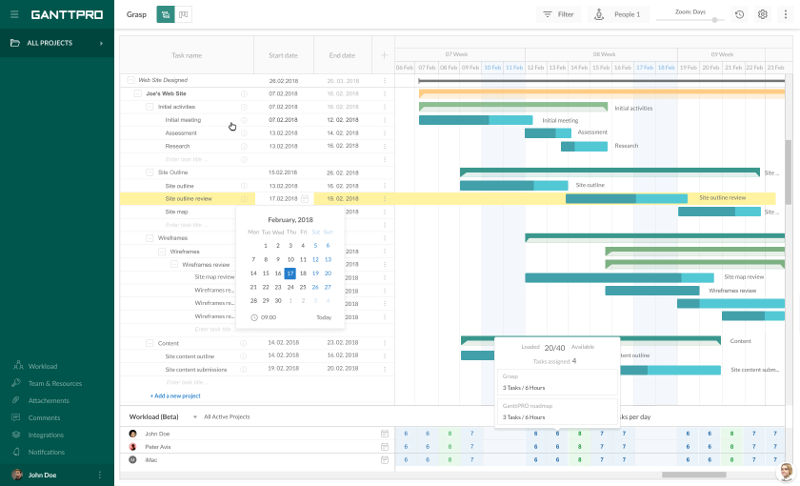This screenshot has width=800, height=486.
Task: Open the top-right more options menu
Action: [x=785, y=14]
